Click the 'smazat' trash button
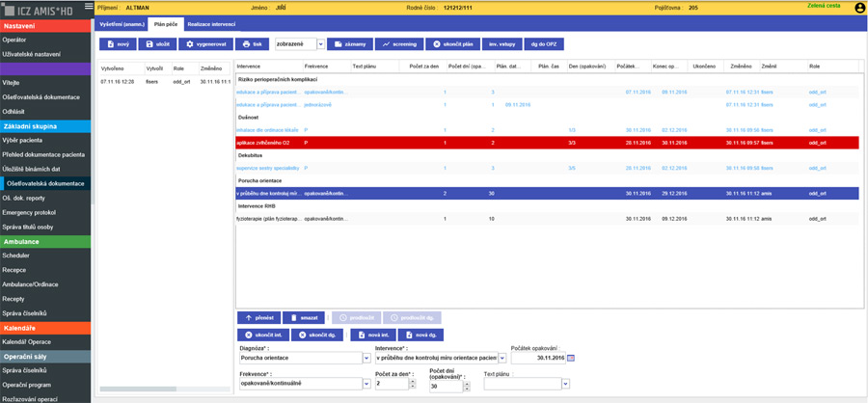Viewport: 868px width, 403px height. point(304,317)
